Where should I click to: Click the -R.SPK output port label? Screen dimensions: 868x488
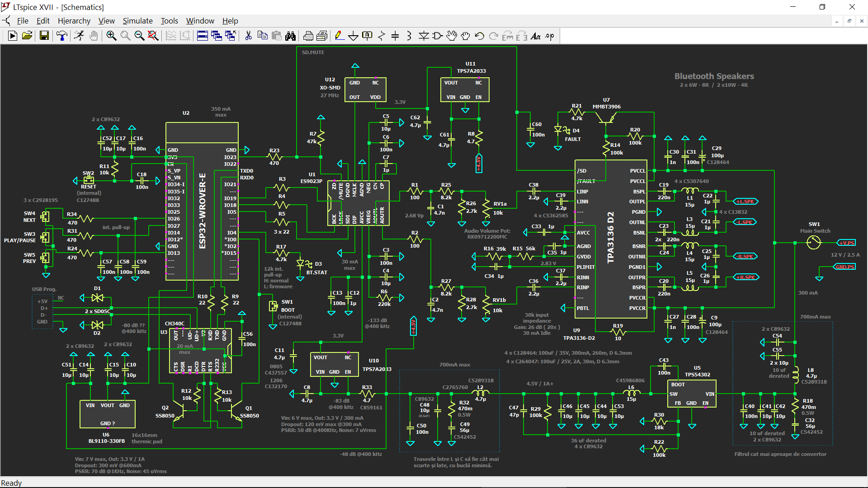(745, 257)
